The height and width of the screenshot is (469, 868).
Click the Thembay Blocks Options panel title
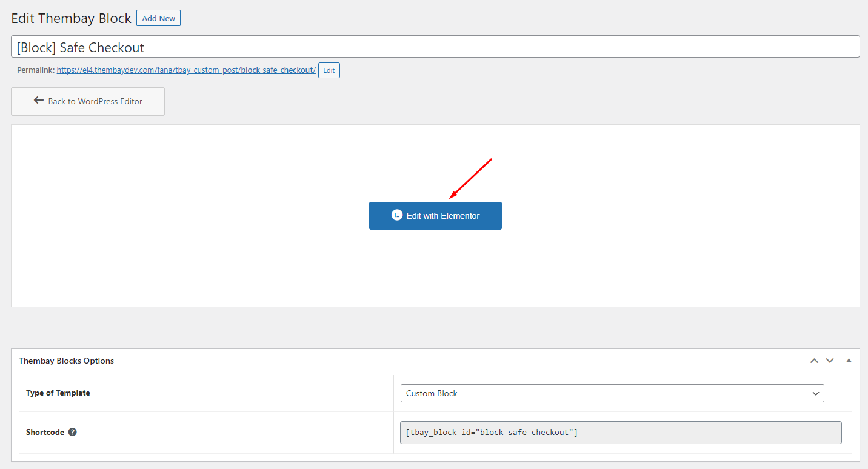pyautogui.click(x=67, y=361)
